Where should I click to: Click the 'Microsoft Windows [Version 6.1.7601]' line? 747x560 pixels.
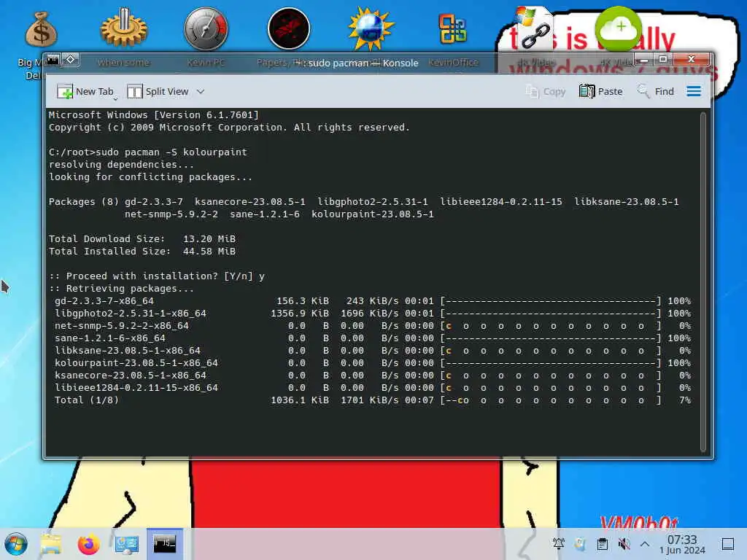click(153, 114)
